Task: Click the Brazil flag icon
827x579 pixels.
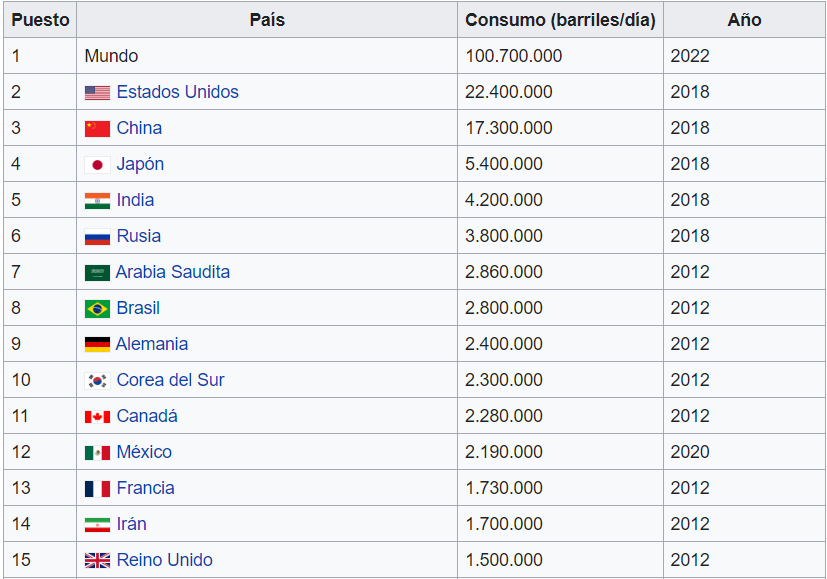Action: [96, 308]
